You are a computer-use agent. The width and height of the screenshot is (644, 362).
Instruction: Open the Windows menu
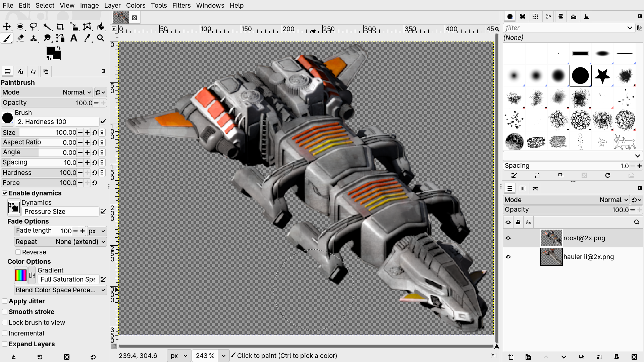(x=210, y=5)
